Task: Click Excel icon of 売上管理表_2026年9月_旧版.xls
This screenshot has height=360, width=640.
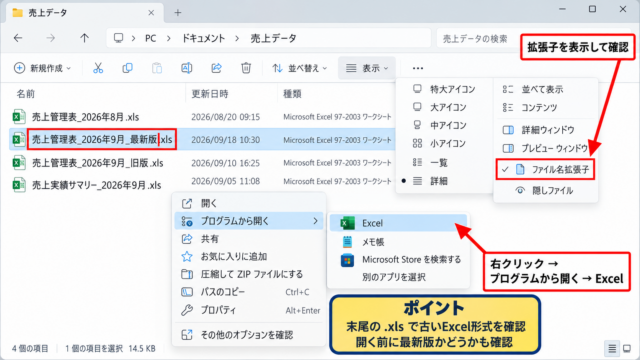Action: [x=18, y=163]
